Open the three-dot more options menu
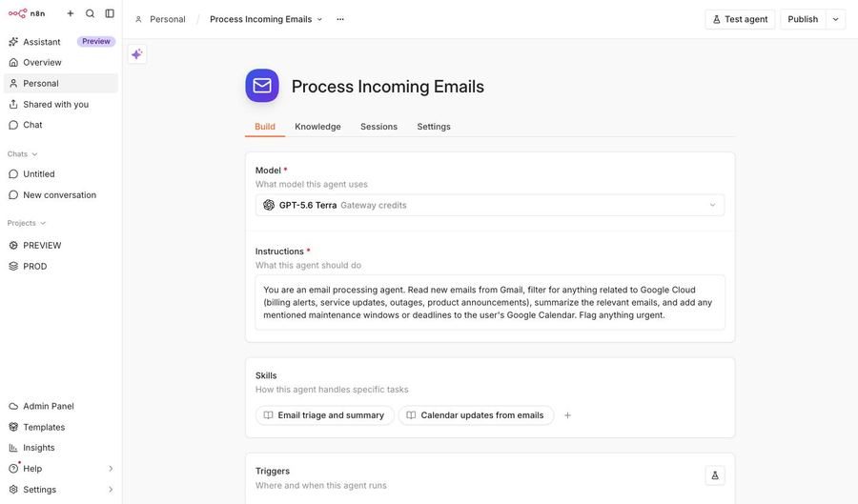This screenshot has width=858, height=504. [x=340, y=19]
